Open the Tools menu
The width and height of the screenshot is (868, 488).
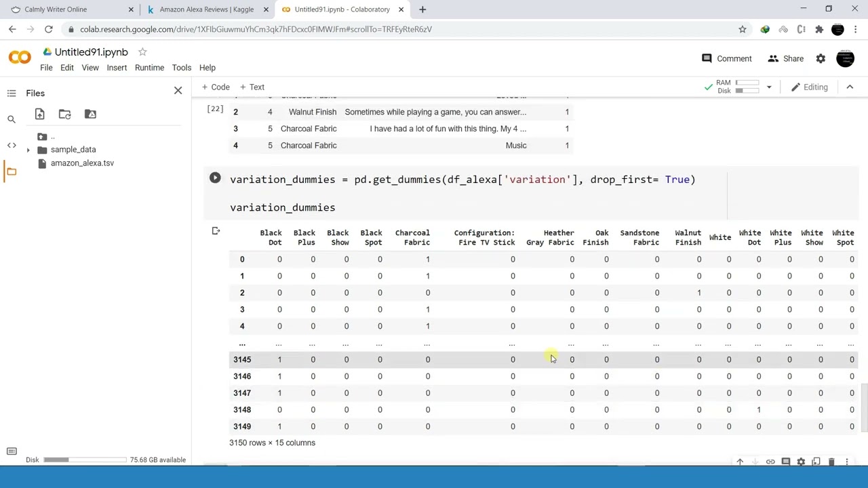(181, 68)
